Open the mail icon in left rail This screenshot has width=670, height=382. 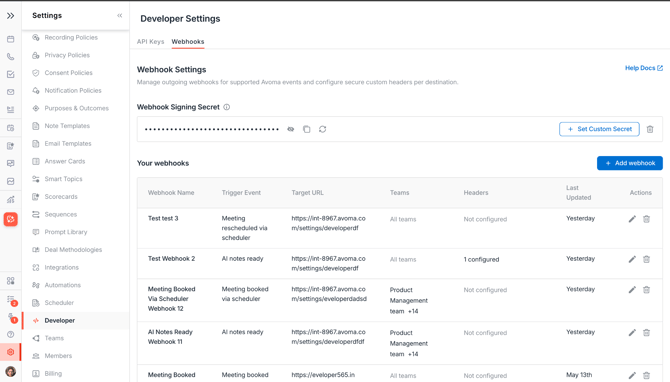[11, 92]
